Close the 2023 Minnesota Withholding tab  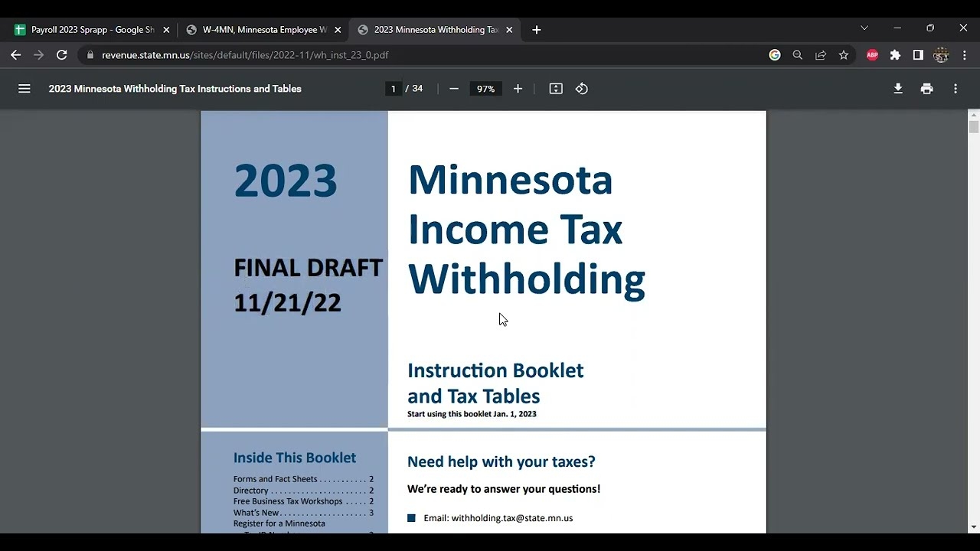click(x=509, y=30)
